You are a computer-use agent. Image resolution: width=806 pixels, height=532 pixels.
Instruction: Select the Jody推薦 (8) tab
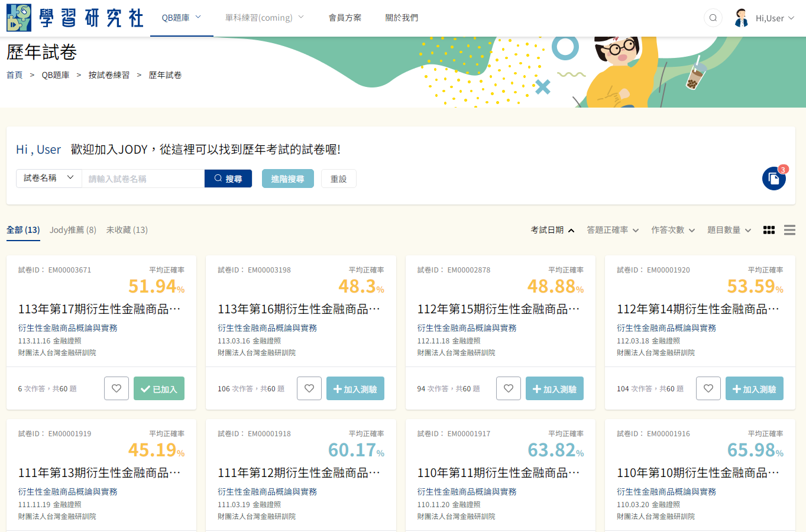click(x=73, y=230)
